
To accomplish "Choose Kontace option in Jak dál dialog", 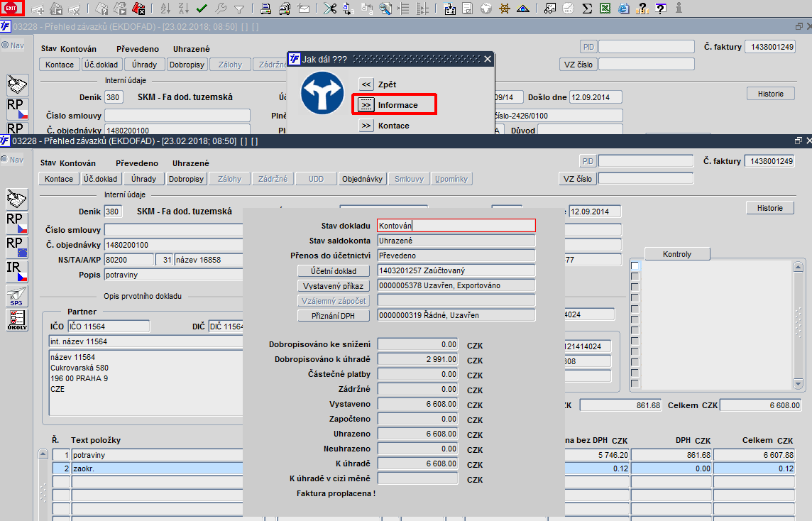I will coord(366,126).
